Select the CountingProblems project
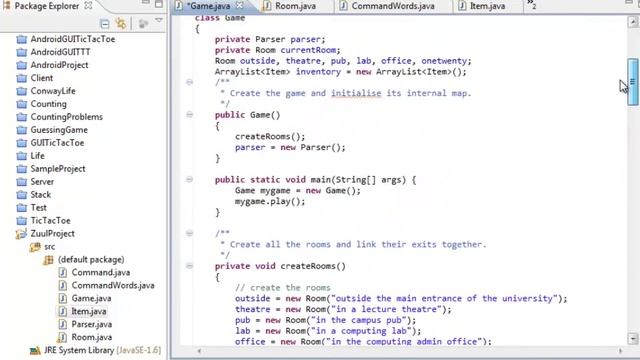The height and width of the screenshot is (360, 640). point(67,117)
